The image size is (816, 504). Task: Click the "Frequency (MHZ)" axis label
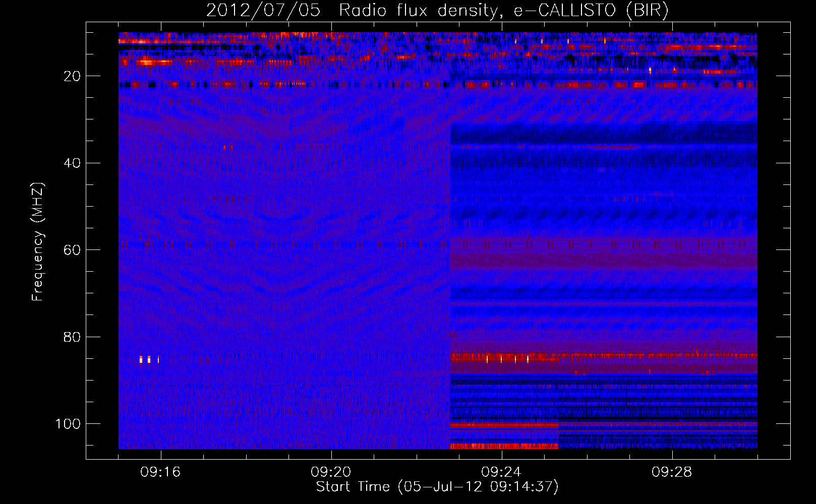tap(38, 242)
